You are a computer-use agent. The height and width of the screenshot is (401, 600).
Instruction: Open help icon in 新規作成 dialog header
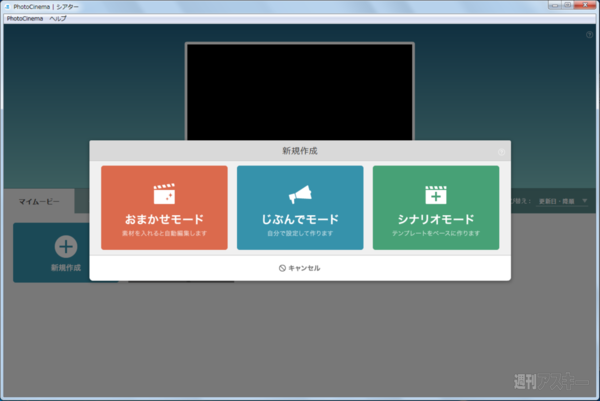[501, 152]
